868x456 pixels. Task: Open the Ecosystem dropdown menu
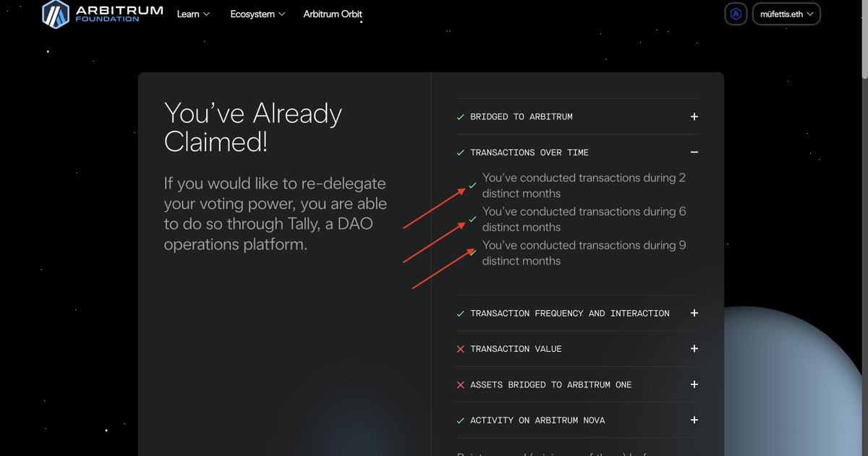pos(258,14)
